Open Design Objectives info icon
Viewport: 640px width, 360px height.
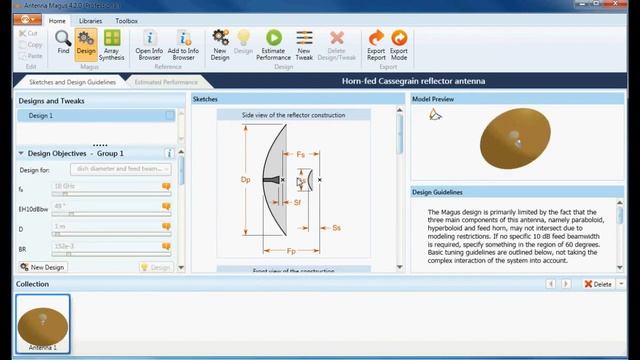click(x=169, y=153)
